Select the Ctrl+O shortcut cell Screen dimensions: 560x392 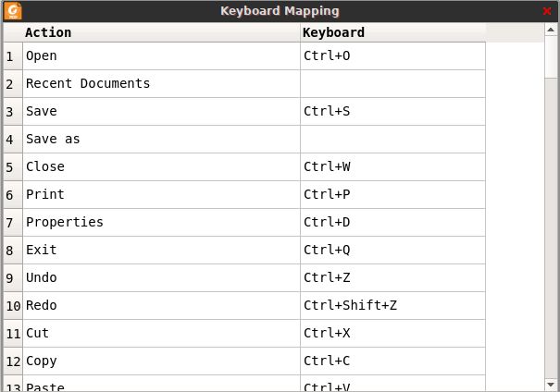point(392,56)
